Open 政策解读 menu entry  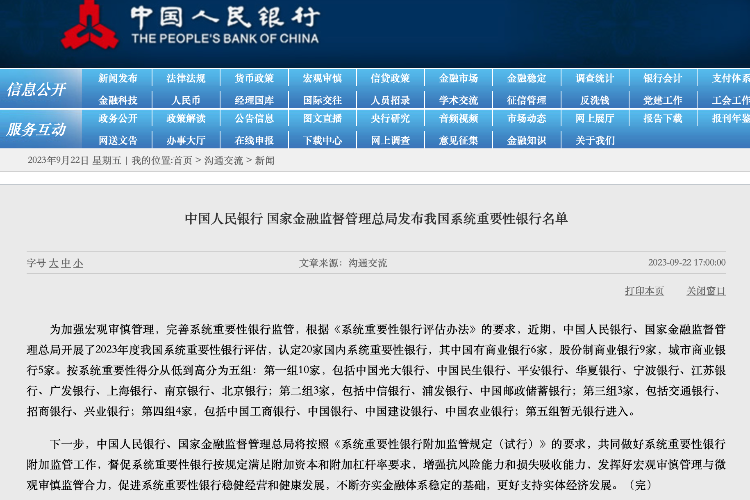(186, 118)
